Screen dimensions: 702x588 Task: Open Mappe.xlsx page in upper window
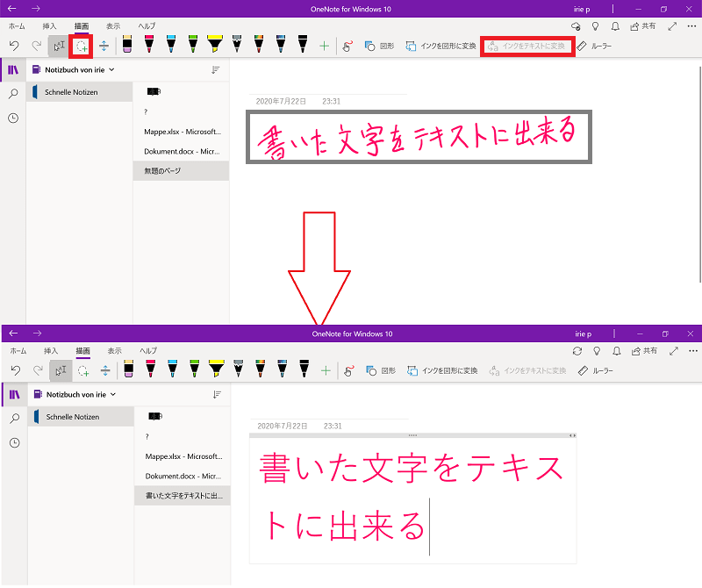pos(182,132)
